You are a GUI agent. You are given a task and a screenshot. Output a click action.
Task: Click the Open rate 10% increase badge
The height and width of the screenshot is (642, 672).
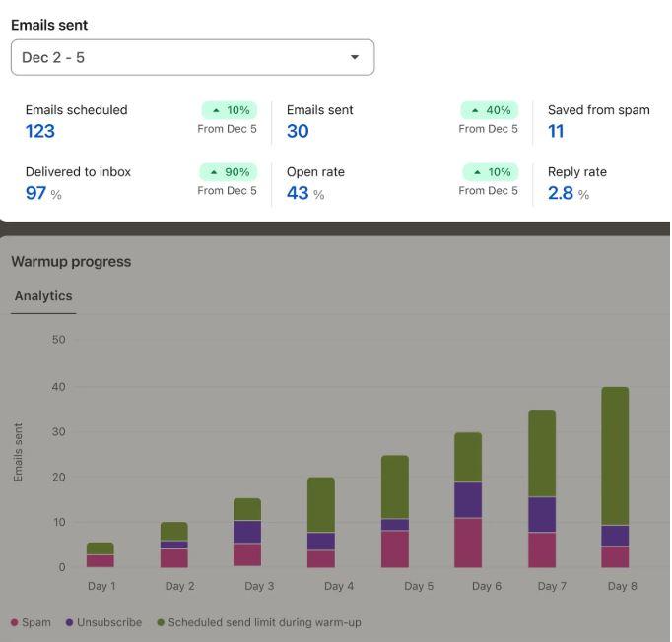pyautogui.click(x=491, y=172)
